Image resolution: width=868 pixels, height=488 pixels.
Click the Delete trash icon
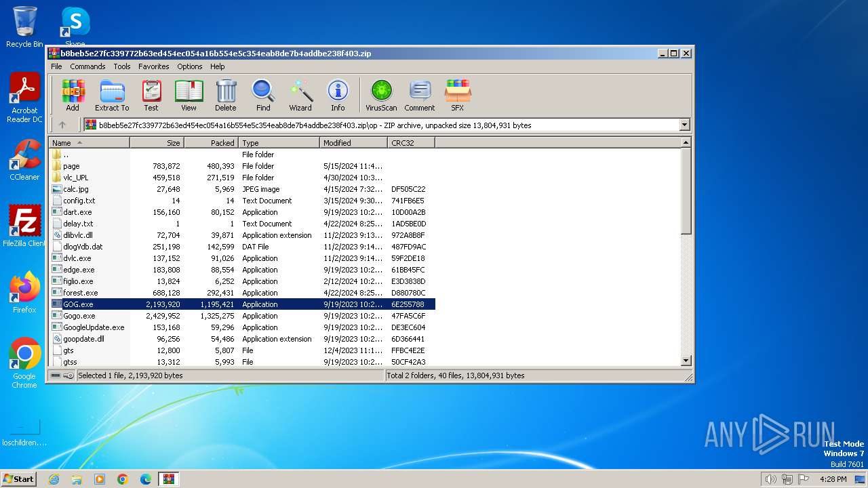click(x=226, y=95)
